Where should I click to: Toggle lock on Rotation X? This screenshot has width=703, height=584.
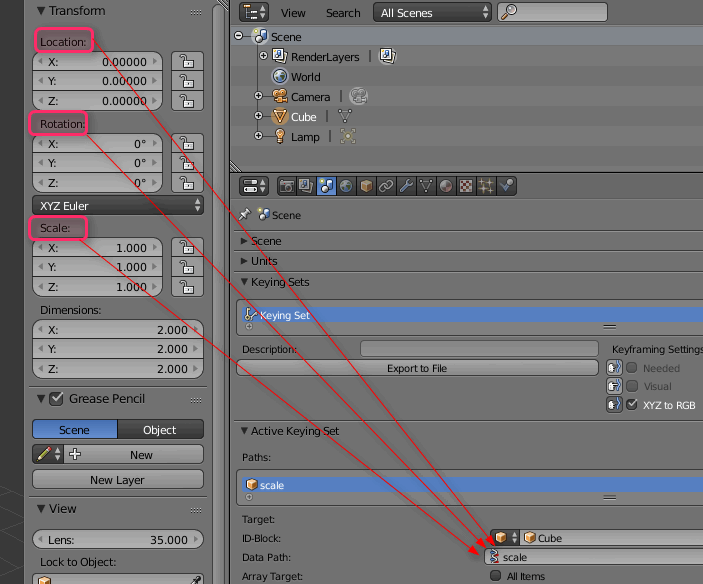tap(187, 143)
